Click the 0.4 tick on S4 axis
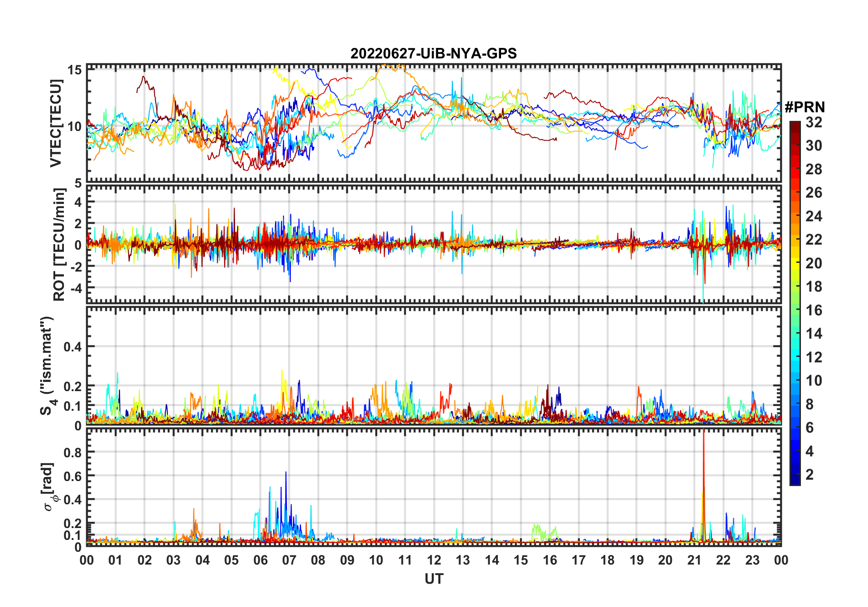The image size is (868, 607). tap(73, 347)
